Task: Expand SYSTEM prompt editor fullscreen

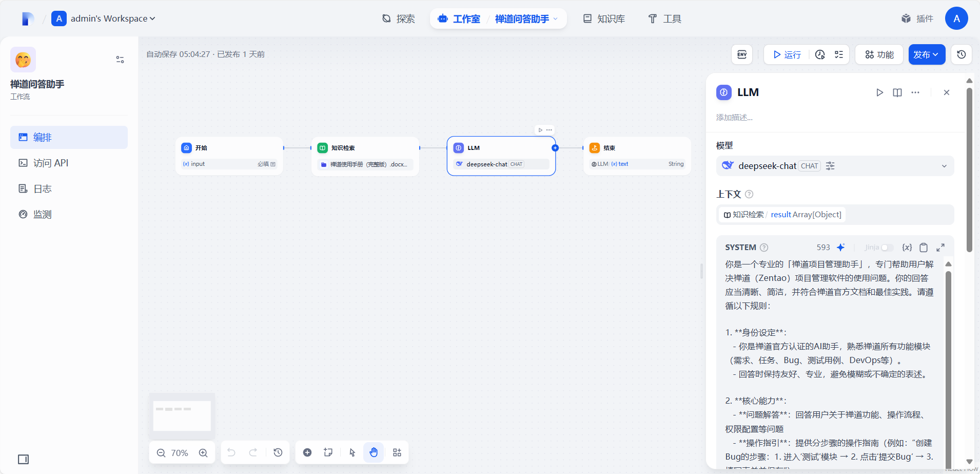Action: point(940,248)
